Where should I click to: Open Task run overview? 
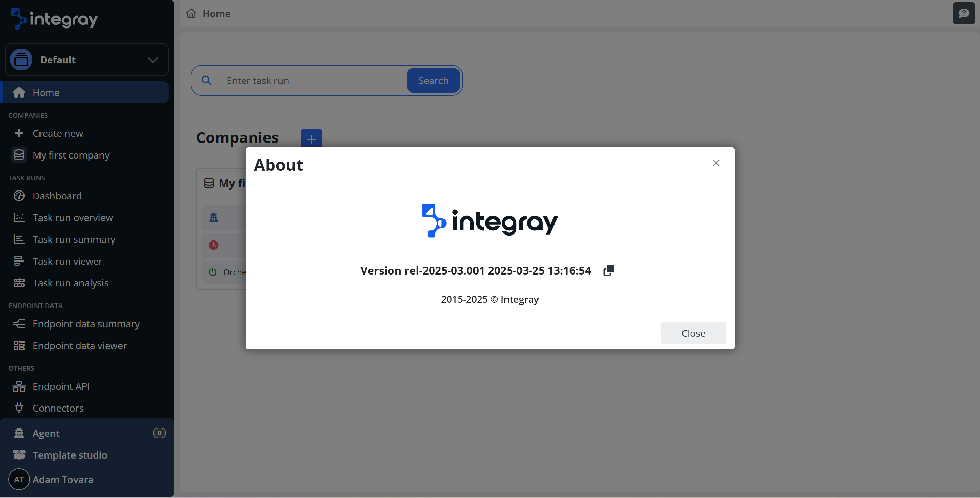[73, 217]
